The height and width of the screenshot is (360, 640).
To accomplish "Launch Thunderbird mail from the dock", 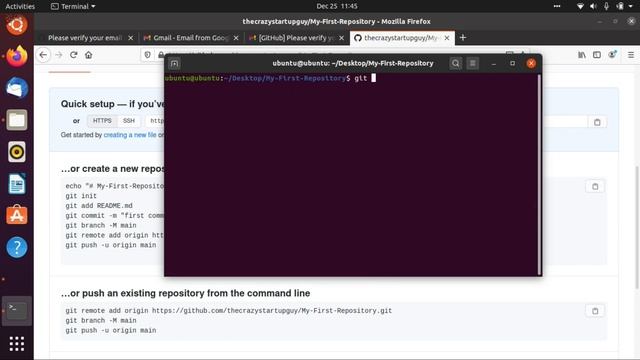I will click(17, 88).
